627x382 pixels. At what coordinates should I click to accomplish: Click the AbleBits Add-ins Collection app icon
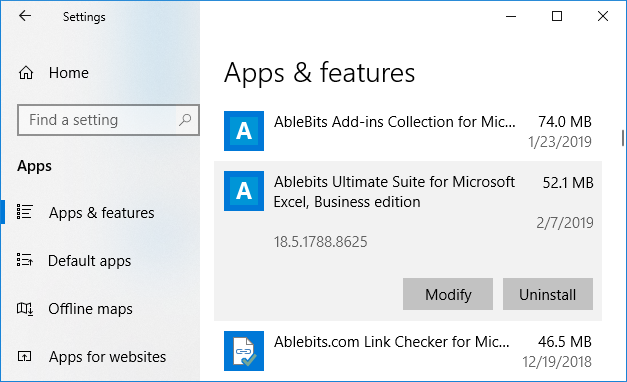[244, 131]
